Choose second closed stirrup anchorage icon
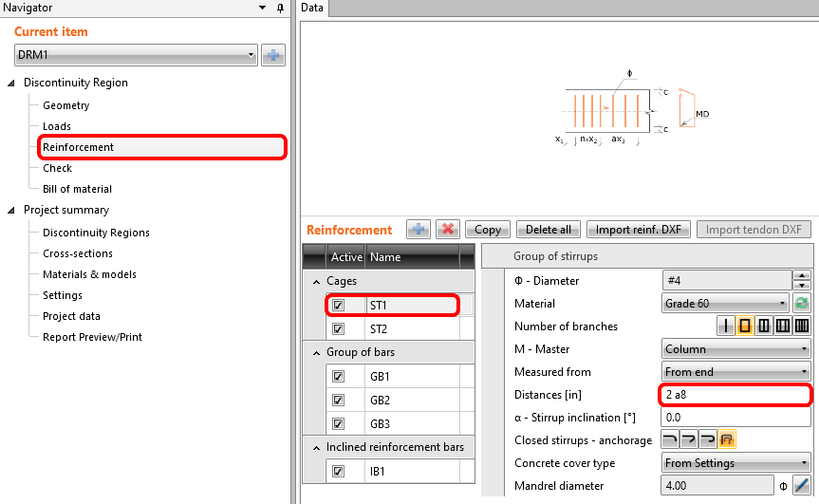The image size is (819, 504). coord(689,439)
